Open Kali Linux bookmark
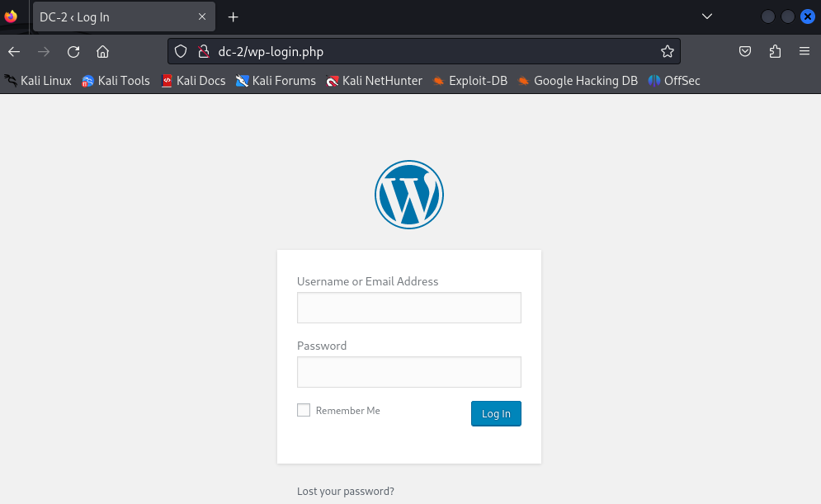Image resolution: width=821 pixels, height=504 pixels. click(38, 81)
